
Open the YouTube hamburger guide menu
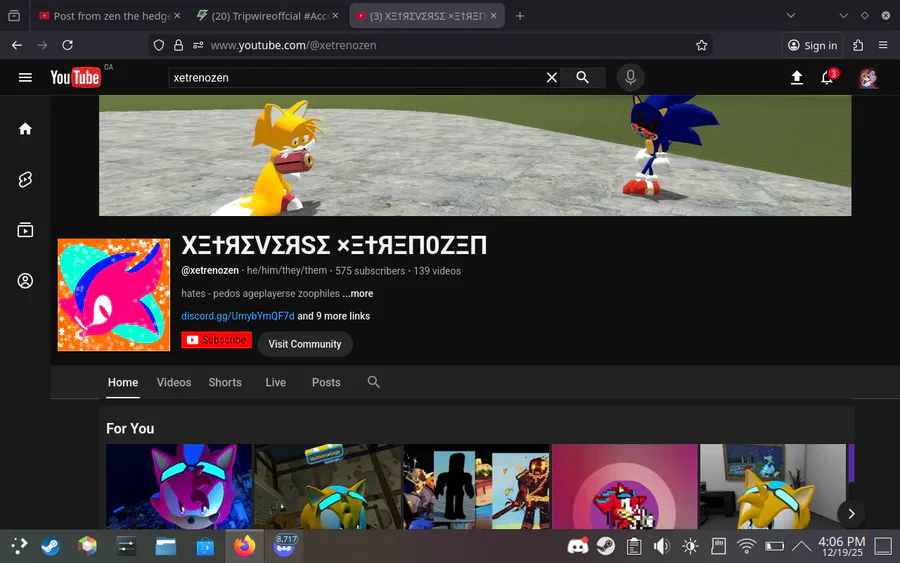[x=25, y=77]
